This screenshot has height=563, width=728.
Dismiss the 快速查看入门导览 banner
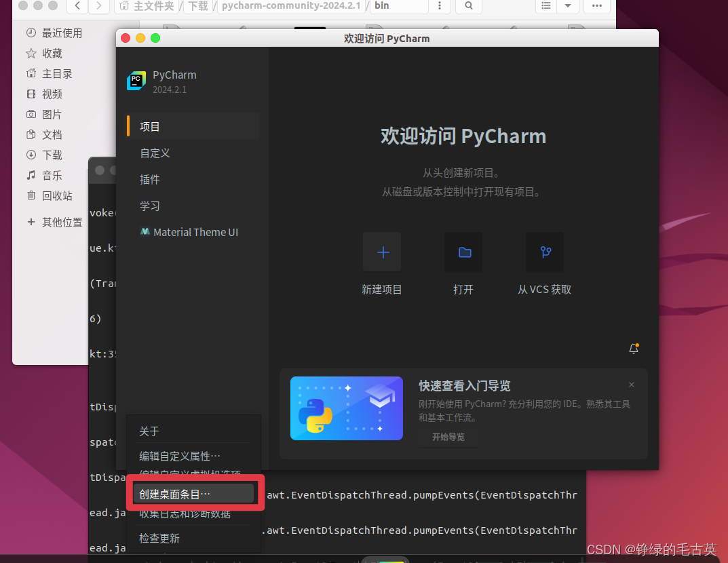point(632,385)
